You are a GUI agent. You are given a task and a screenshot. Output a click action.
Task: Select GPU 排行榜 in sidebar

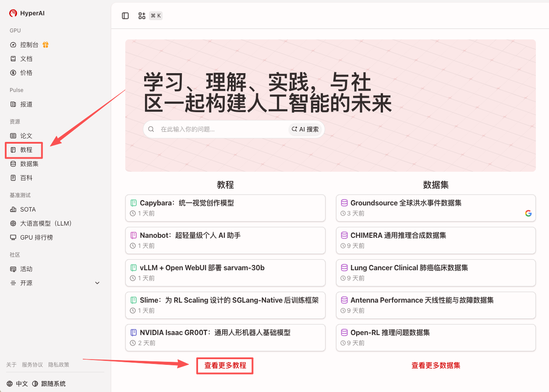pos(36,237)
